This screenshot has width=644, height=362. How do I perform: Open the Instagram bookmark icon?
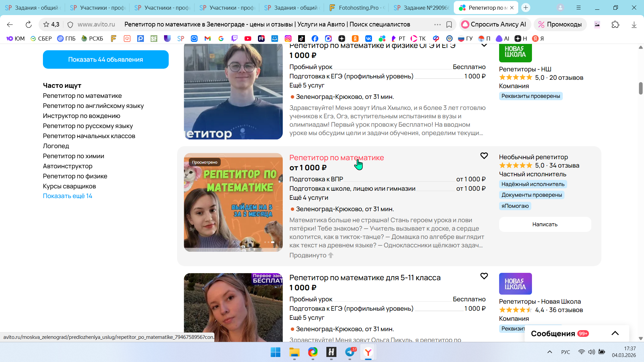(x=288, y=39)
